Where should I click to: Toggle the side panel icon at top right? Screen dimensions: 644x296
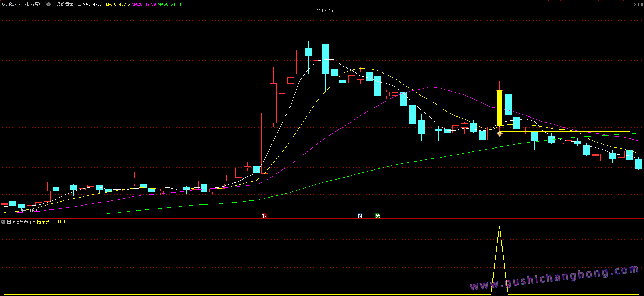tap(640, 4)
